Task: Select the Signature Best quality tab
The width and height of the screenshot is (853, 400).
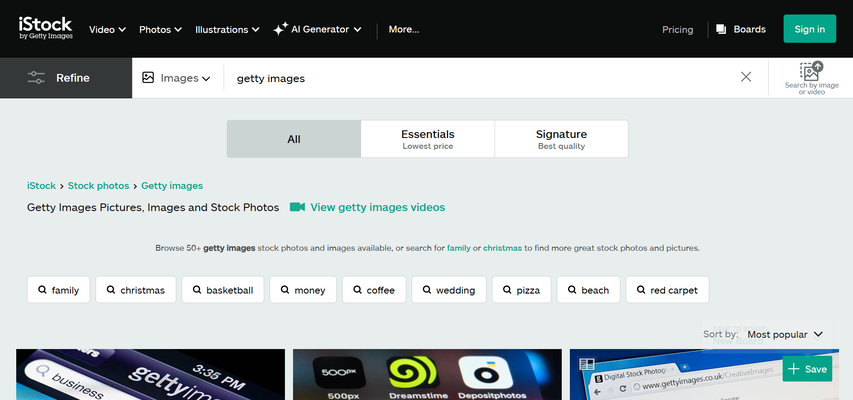Action: (561, 139)
